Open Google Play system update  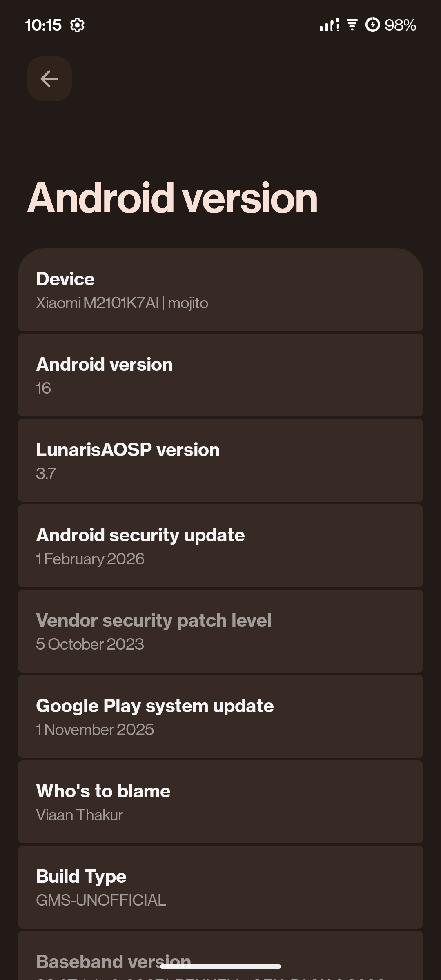pyautogui.click(x=220, y=717)
